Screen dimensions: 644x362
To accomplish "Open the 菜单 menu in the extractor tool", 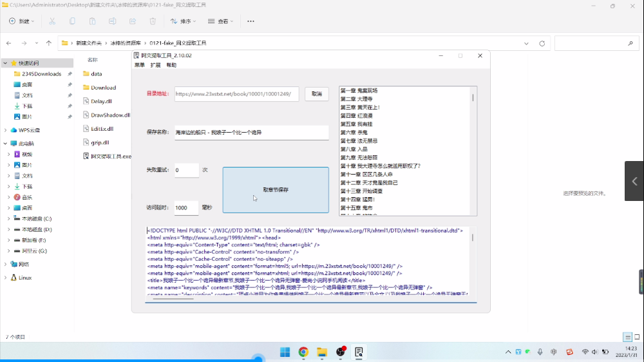I will click(140, 65).
